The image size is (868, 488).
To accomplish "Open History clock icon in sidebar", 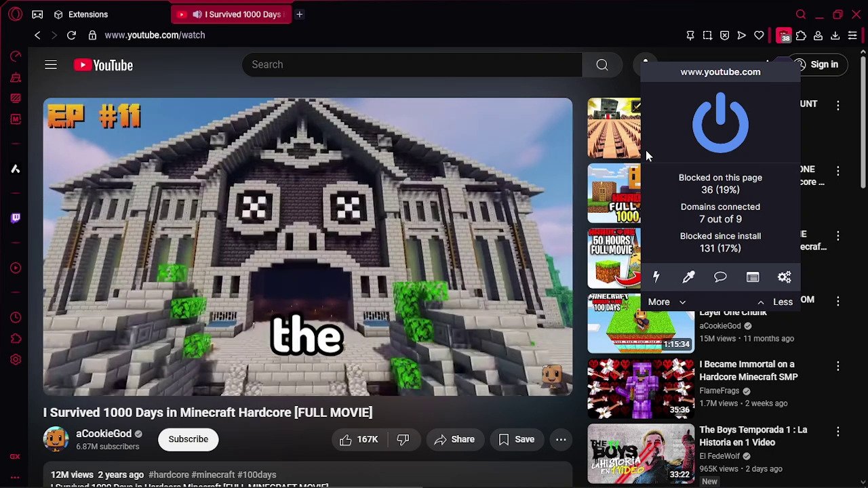I will pyautogui.click(x=16, y=317).
